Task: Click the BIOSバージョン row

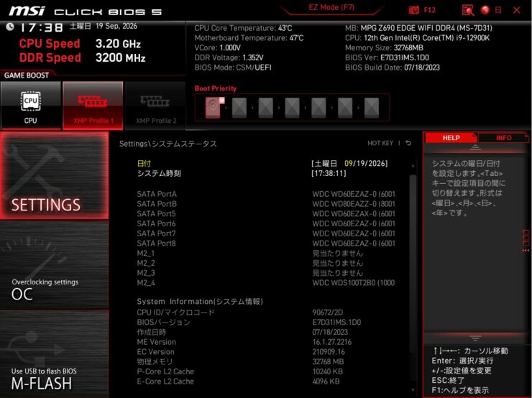Action: click(266, 322)
